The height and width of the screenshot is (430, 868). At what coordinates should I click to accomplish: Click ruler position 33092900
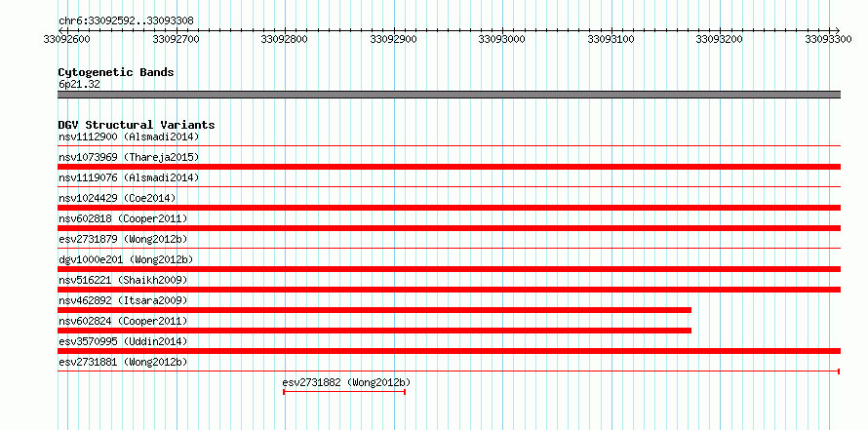point(394,39)
